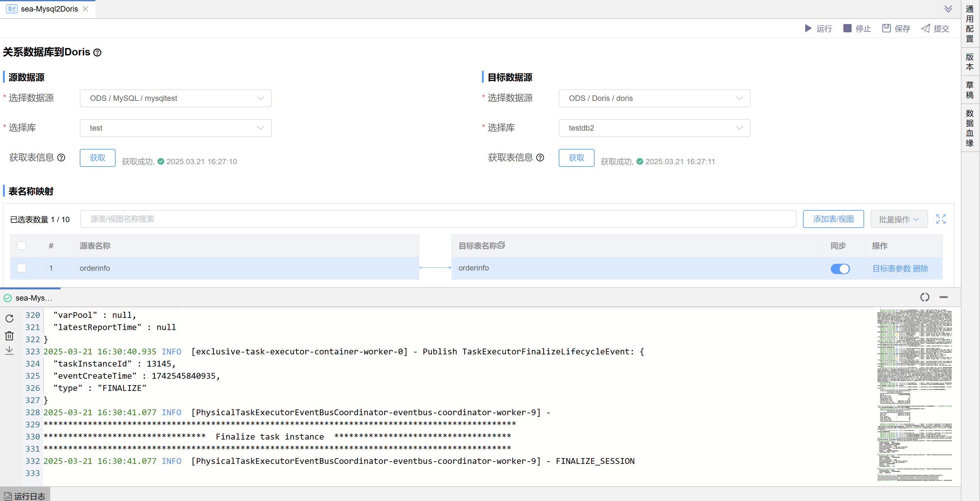The image size is (980, 501).
Task: Run the sea-Mysql2Doris task
Action: (818, 28)
